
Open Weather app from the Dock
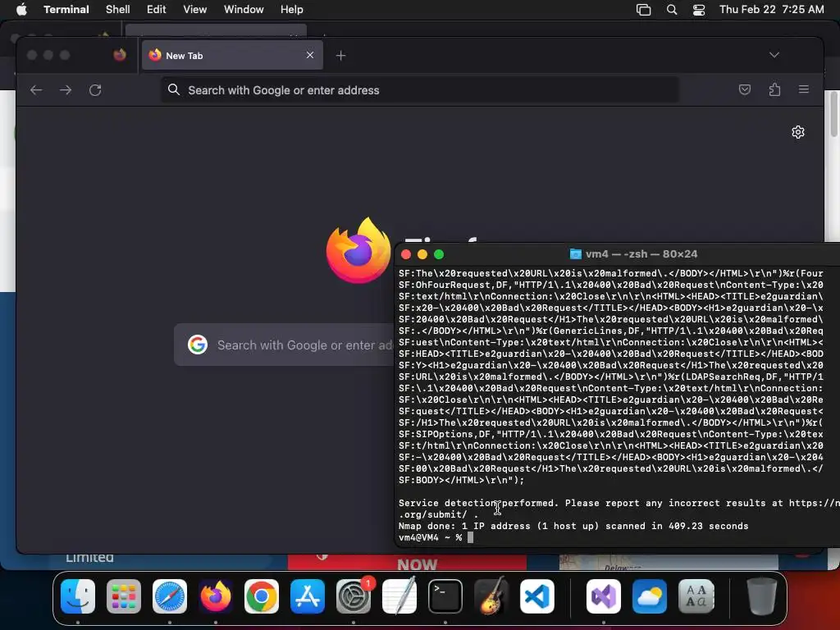650,596
